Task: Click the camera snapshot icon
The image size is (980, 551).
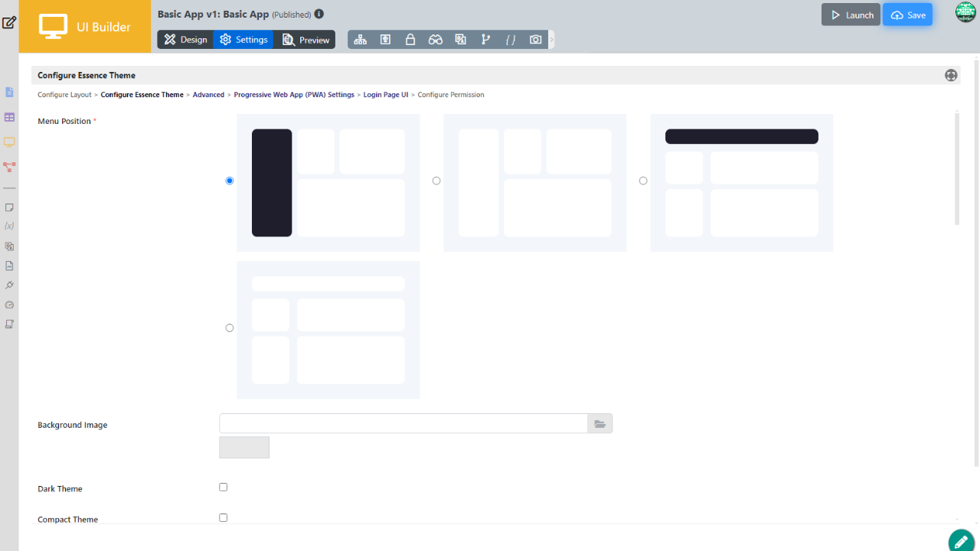Action: pos(536,40)
